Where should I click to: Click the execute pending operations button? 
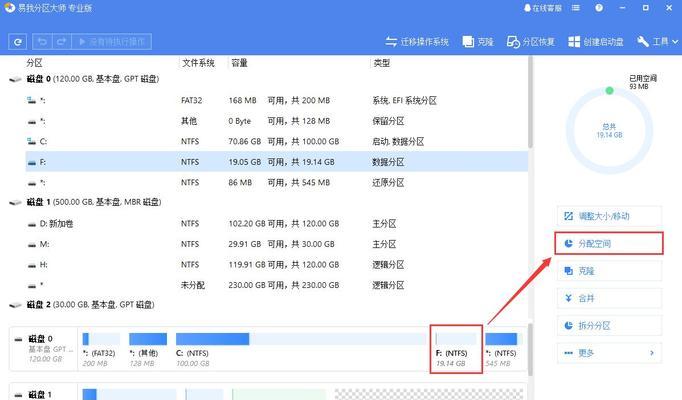pyautogui.click(x=111, y=42)
